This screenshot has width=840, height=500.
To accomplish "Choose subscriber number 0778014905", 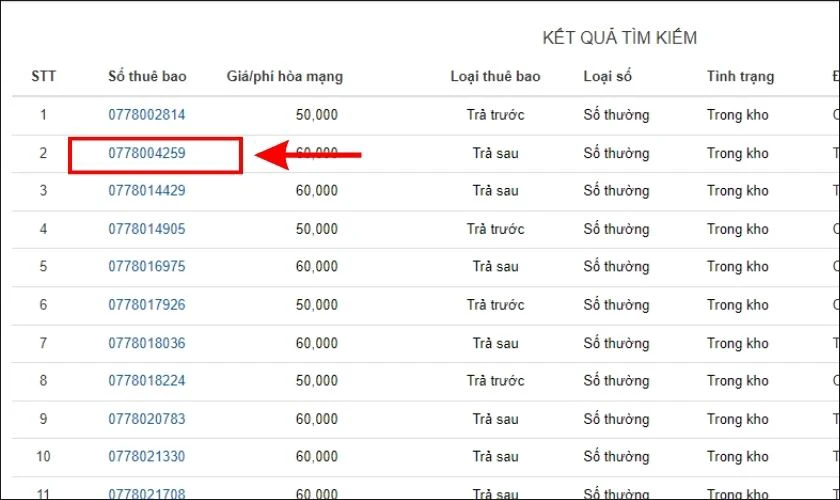I will [x=147, y=229].
